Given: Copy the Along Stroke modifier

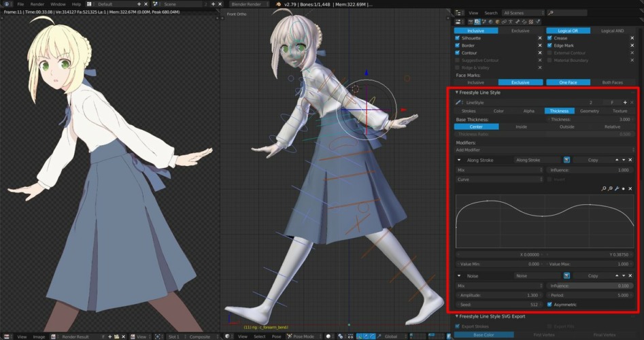Looking at the screenshot, I should click(x=592, y=160).
